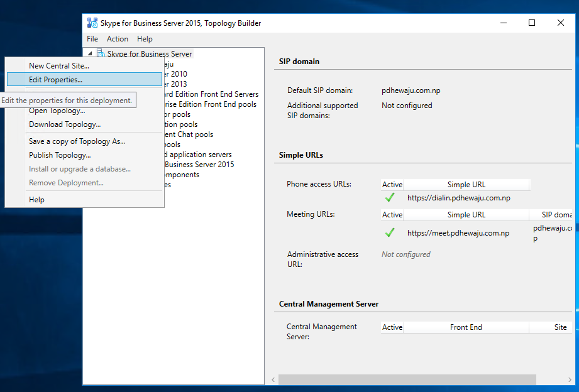The image size is (579, 392).
Task: Click Simple URL column header under Phone access URLs
Action: pos(466,185)
